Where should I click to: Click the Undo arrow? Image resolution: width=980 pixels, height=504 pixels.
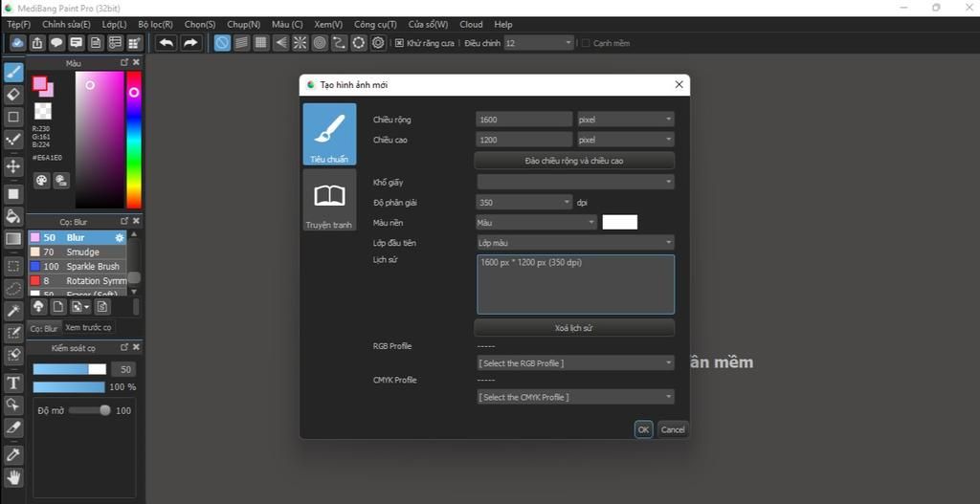(x=167, y=43)
